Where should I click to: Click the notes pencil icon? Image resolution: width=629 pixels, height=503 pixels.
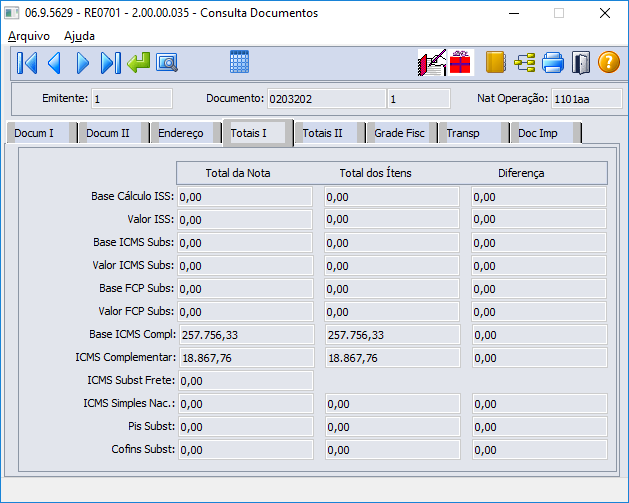432,63
